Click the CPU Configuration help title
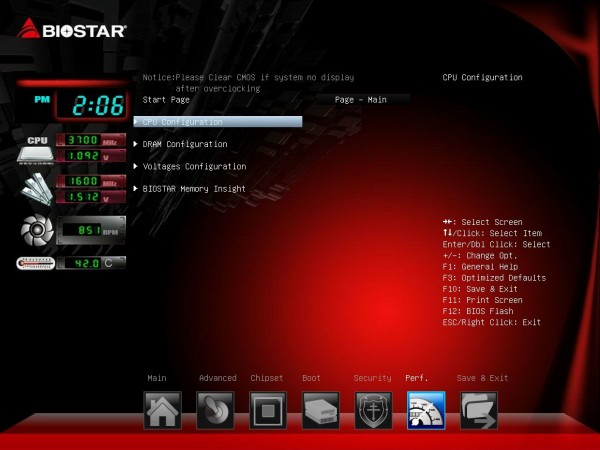This screenshot has width=600, height=450. coord(483,77)
